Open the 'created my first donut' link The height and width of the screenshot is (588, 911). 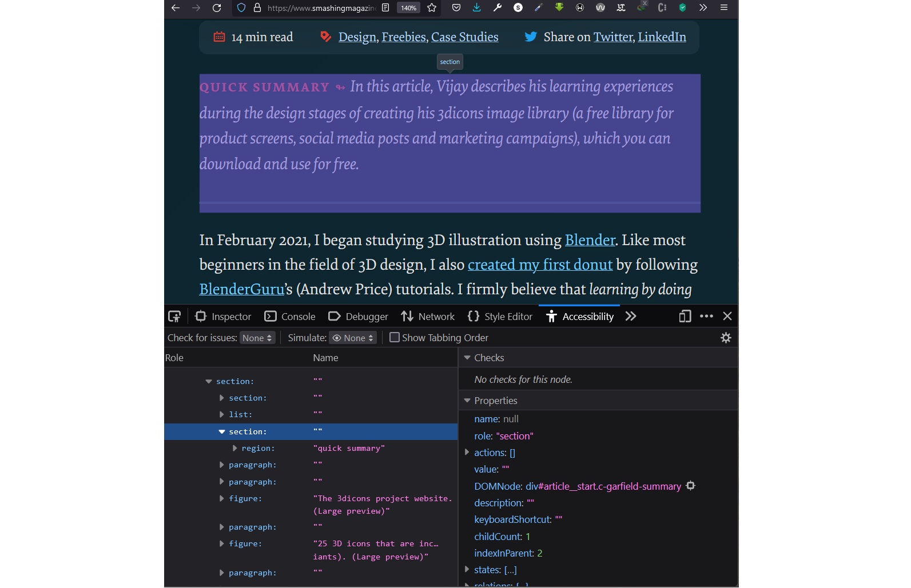(x=540, y=265)
